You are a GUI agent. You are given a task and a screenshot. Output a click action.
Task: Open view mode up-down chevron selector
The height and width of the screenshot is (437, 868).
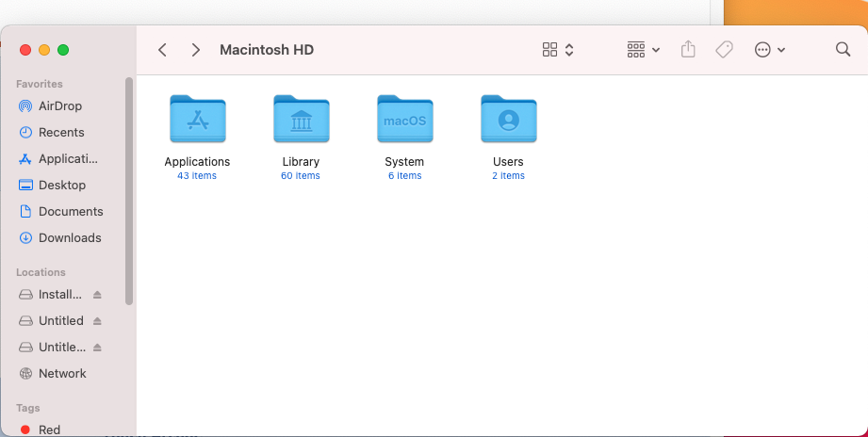(x=569, y=50)
